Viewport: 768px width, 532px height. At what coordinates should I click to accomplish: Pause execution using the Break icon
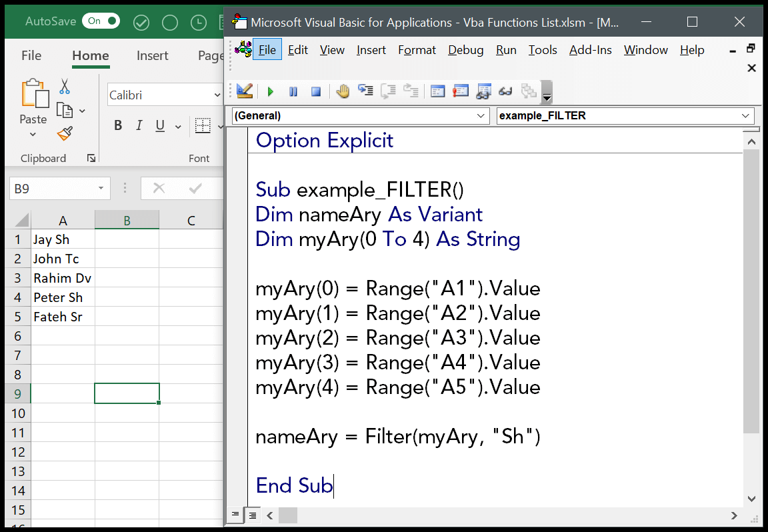293,91
